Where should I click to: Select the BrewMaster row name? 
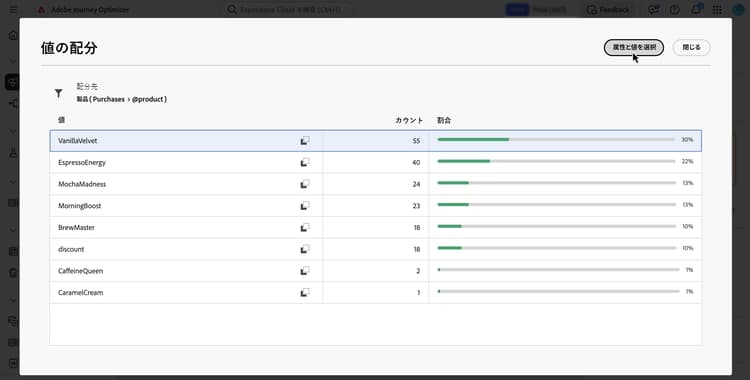coord(76,227)
